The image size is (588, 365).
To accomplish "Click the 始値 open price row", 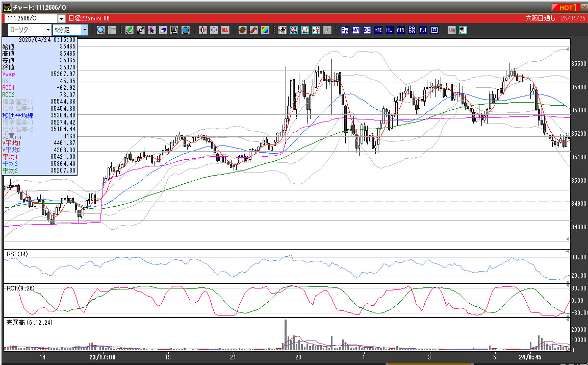I will point(39,46).
